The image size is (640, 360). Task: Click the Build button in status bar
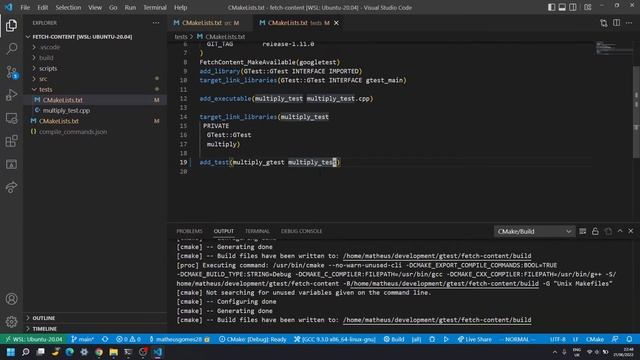(394, 339)
